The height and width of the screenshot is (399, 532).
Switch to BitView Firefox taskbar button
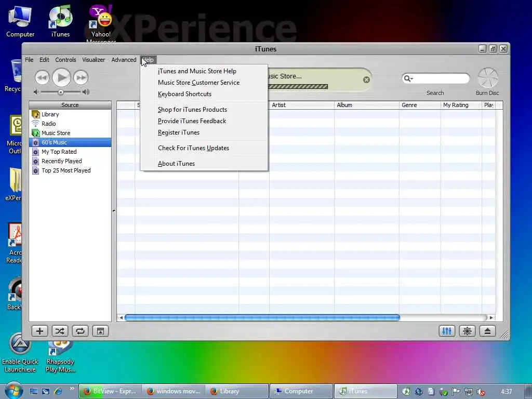[x=110, y=391]
